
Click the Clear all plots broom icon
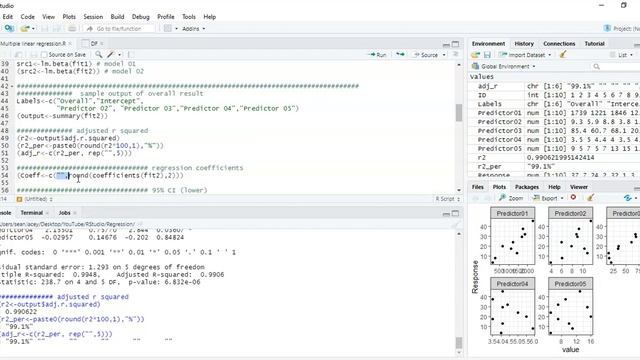(x=590, y=198)
